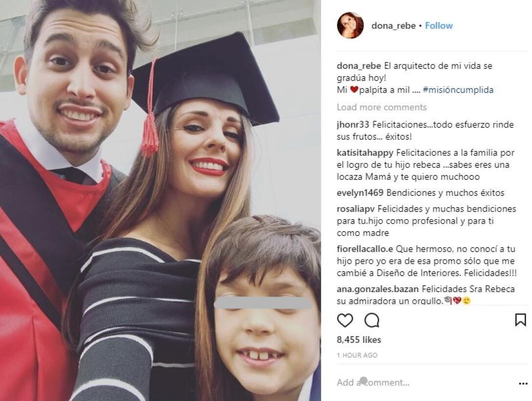This screenshot has height=401, width=532.
Task: Open ana.gonzales.bazan user profile
Action: [378, 289]
